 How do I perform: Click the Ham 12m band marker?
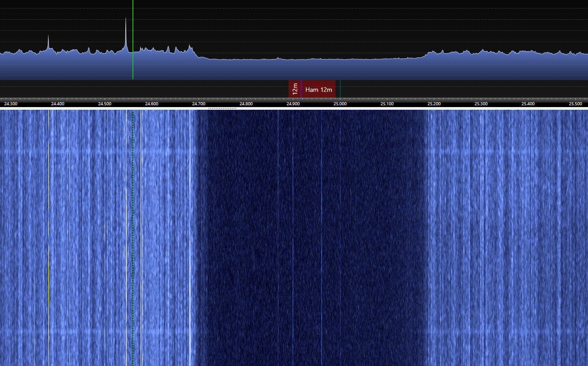coord(319,90)
